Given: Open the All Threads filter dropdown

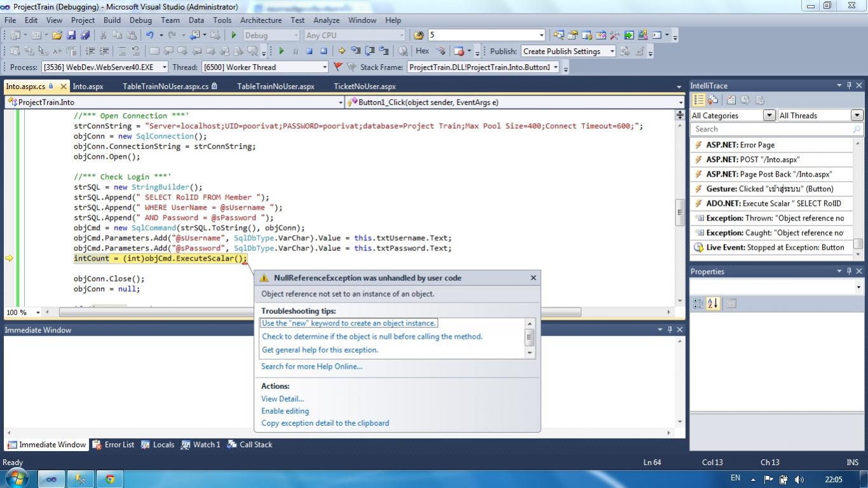Looking at the screenshot, I should tap(857, 115).
